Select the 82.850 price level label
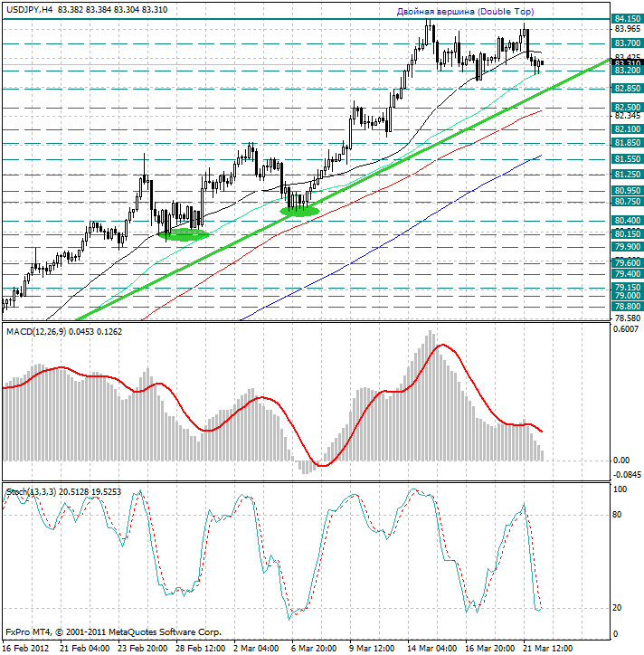The width and height of the screenshot is (644, 655). click(x=628, y=89)
